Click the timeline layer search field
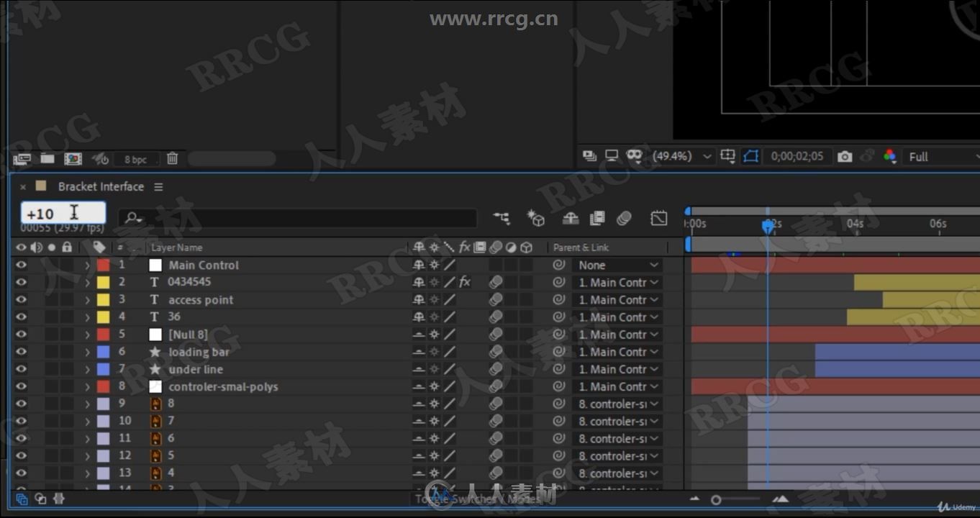The height and width of the screenshot is (518, 980). [298, 218]
